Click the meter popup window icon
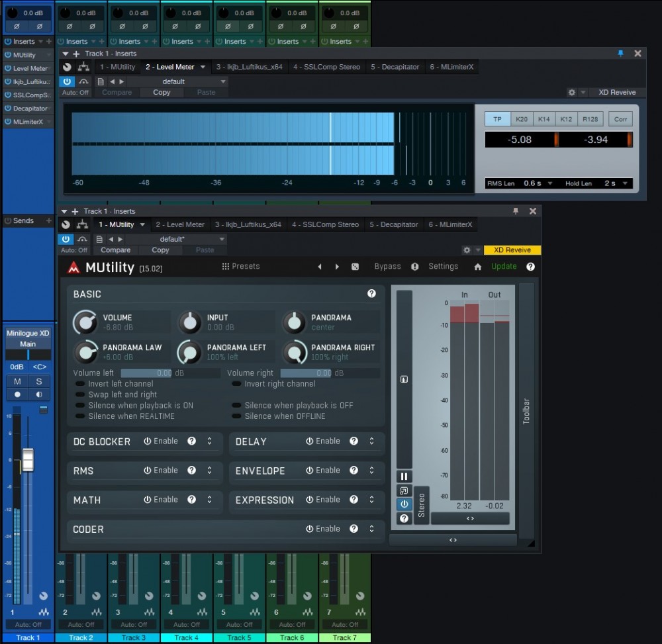662x644 pixels. (404, 490)
